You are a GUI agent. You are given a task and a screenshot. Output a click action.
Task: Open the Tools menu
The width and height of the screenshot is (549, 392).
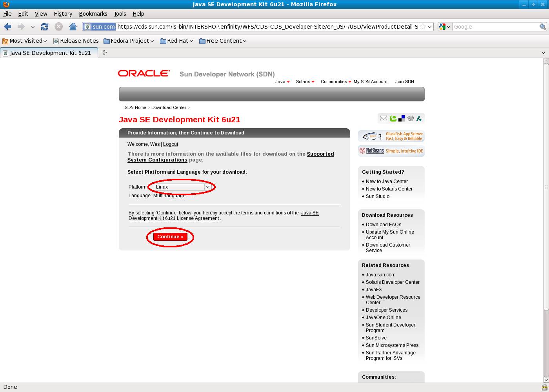[x=120, y=14]
